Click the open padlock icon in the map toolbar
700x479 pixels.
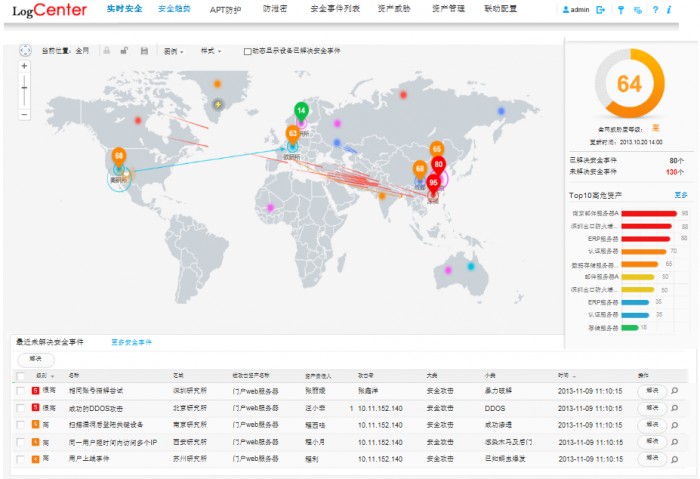[x=124, y=50]
